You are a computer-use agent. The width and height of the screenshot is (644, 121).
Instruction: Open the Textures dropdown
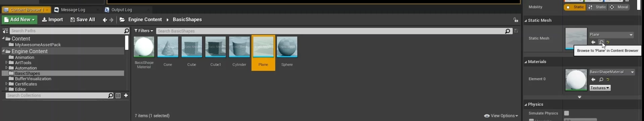(600, 88)
